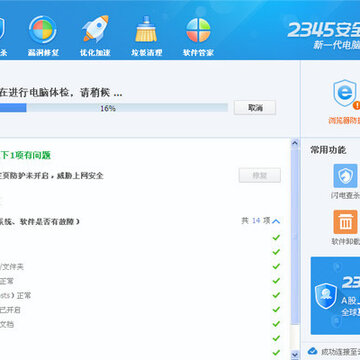
Task: Click the green checkmark beside 文档 row
Action: [276, 324]
